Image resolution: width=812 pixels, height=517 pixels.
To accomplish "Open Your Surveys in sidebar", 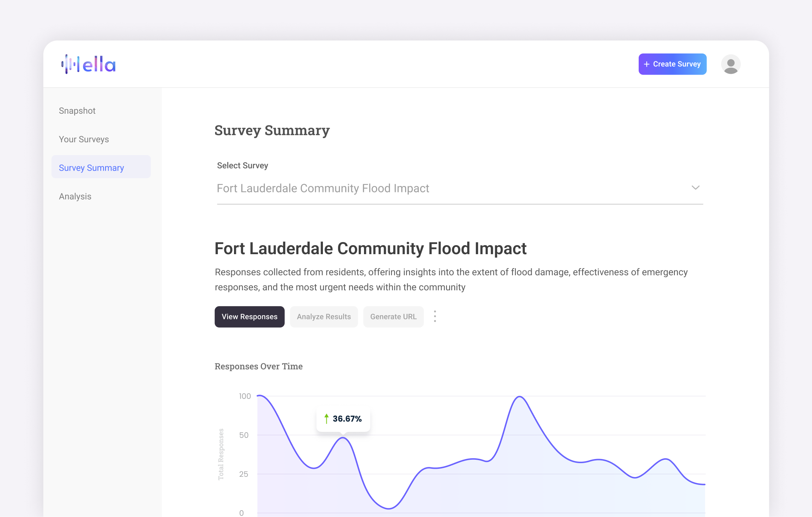I will click(x=84, y=139).
